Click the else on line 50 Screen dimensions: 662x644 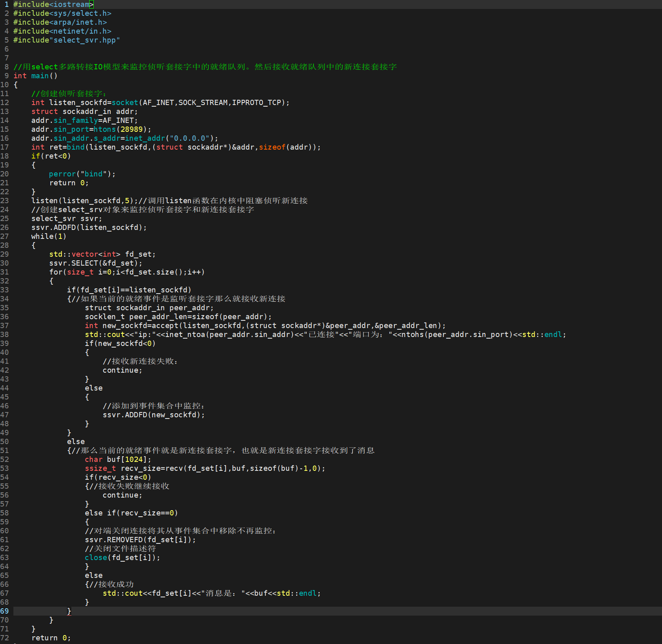(x=76, y=442)
